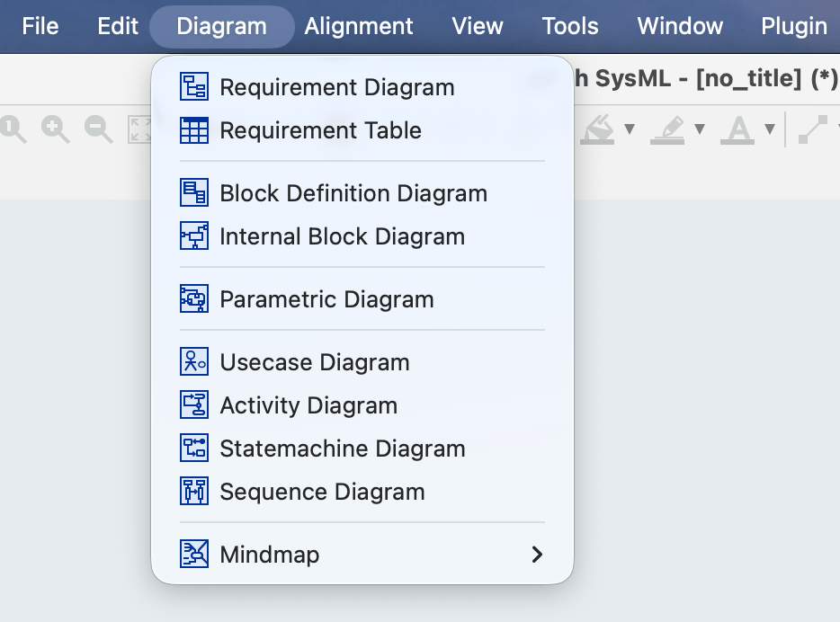Click the Requirement Diagram icon
Screen dimensions: 840x622
[193, 87]
